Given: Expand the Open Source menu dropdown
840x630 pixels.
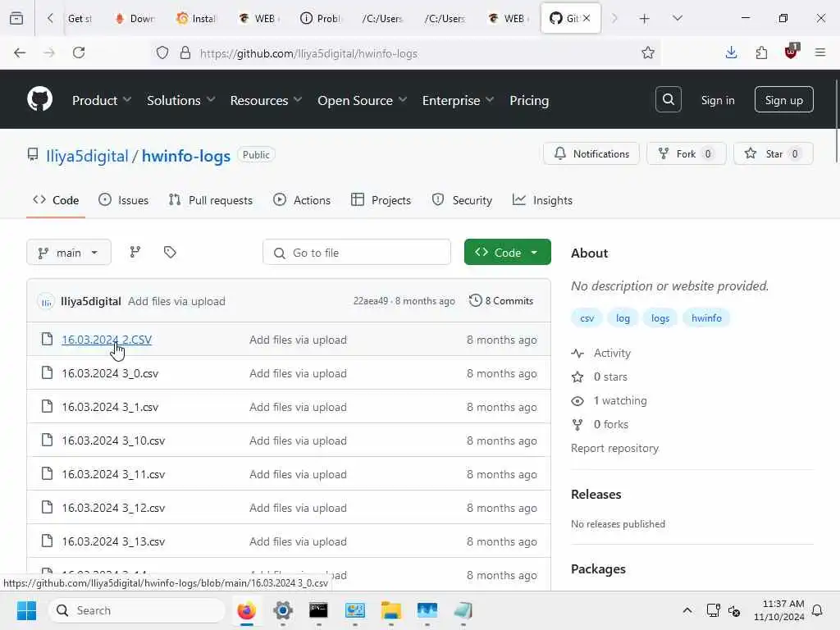Looking at the screenshot, I should [362, 100].
